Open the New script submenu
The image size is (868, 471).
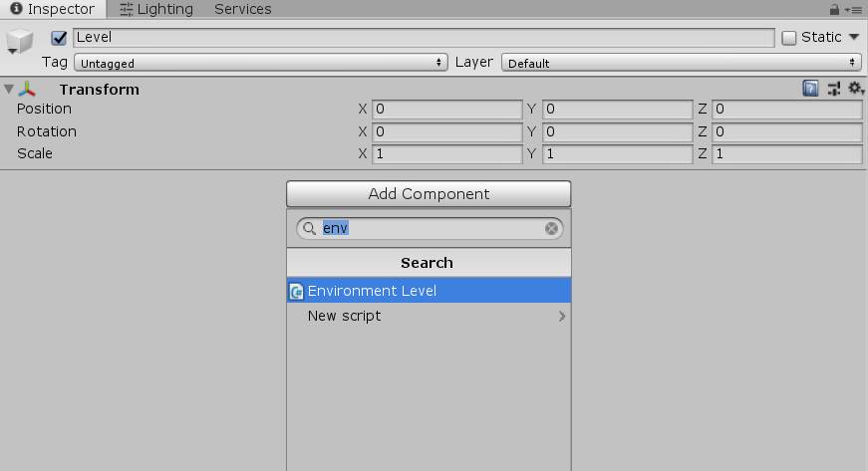(430, 316)
